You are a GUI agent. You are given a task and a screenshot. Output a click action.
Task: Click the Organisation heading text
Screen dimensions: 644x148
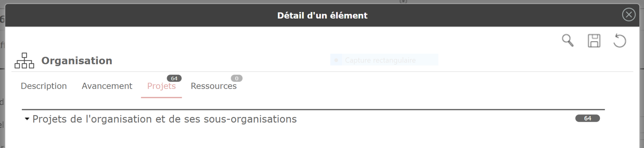(76, 61)
